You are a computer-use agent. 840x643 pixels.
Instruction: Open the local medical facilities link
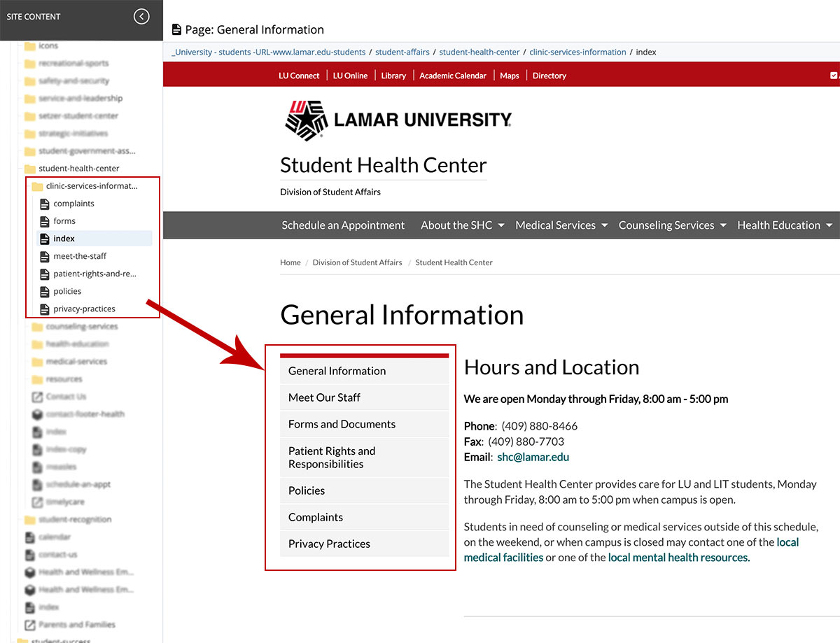point(503,557)
